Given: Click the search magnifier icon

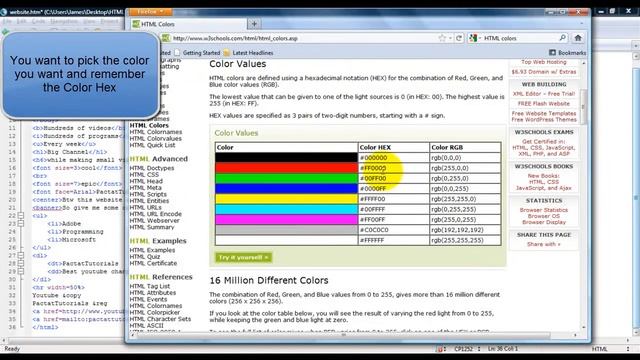Looking at the screenshot, I should pos(562,38).
